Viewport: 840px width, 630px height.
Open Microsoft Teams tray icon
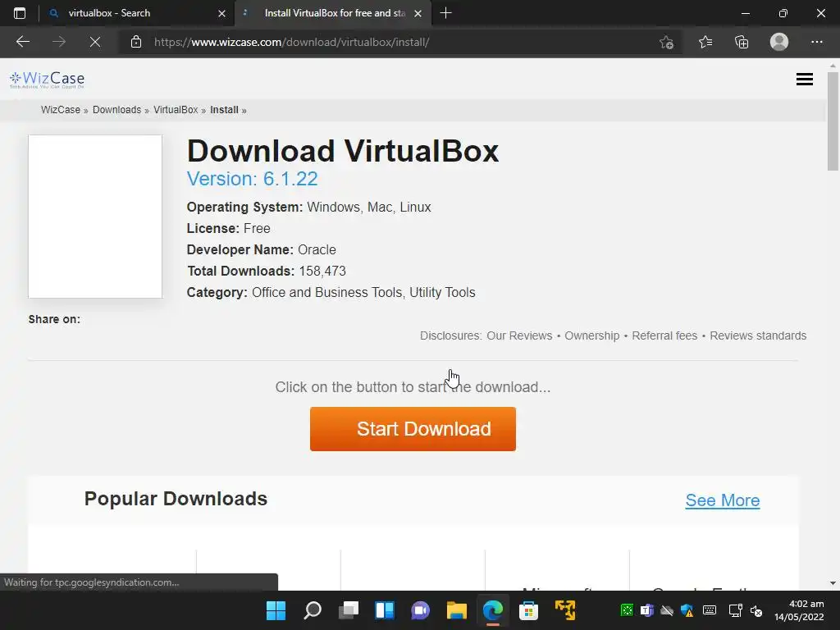647,610
